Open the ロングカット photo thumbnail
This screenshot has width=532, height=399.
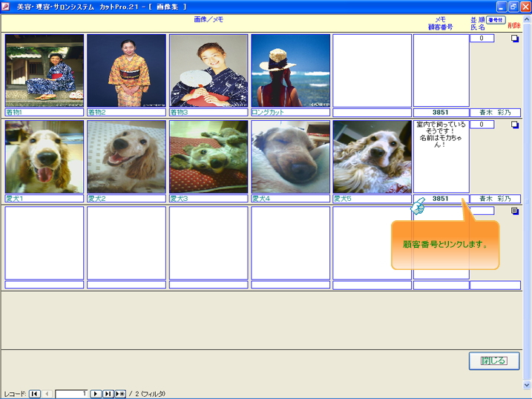click(291, 70)
